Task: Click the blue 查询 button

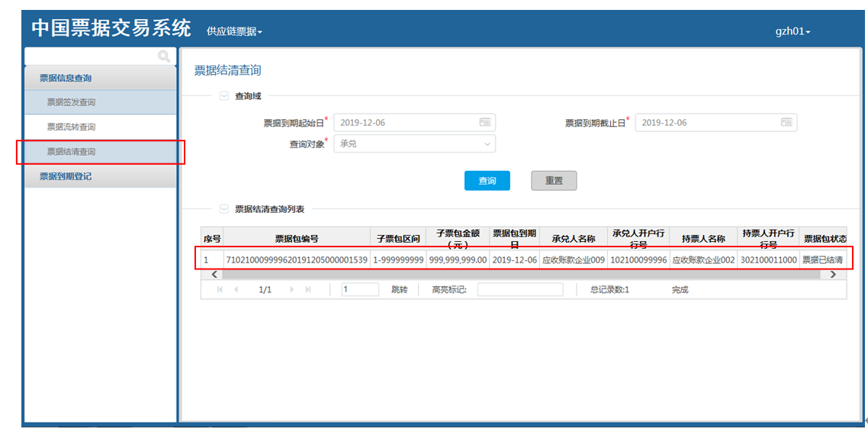Action: pyautogui.click(x=487, y=181)
